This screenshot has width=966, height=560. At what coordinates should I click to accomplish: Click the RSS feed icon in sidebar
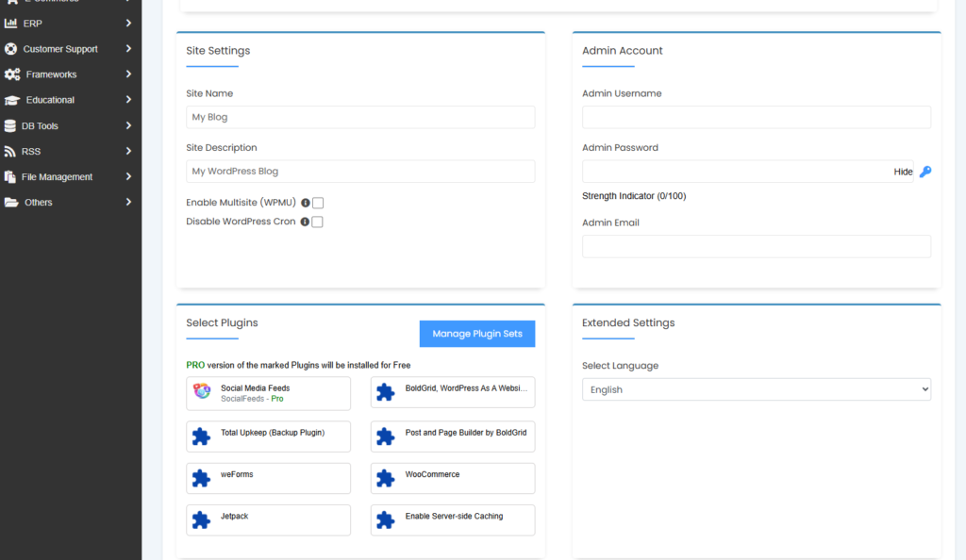(x=11, y=151)
